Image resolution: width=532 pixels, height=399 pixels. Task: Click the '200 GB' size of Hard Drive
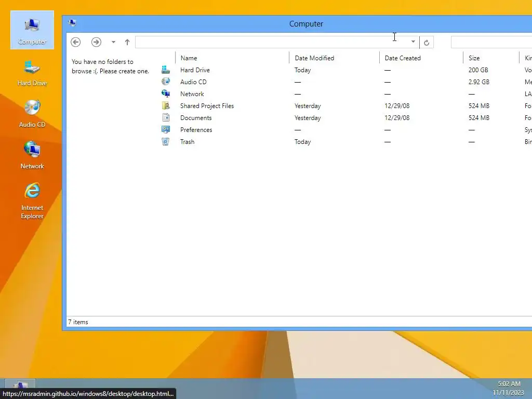click(x=478, y=70)
